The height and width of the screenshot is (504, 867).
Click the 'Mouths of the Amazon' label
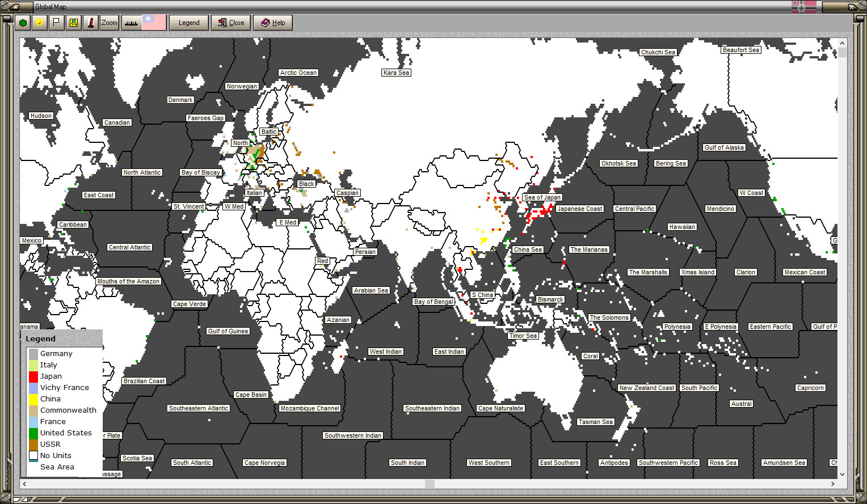coord(129,281)
